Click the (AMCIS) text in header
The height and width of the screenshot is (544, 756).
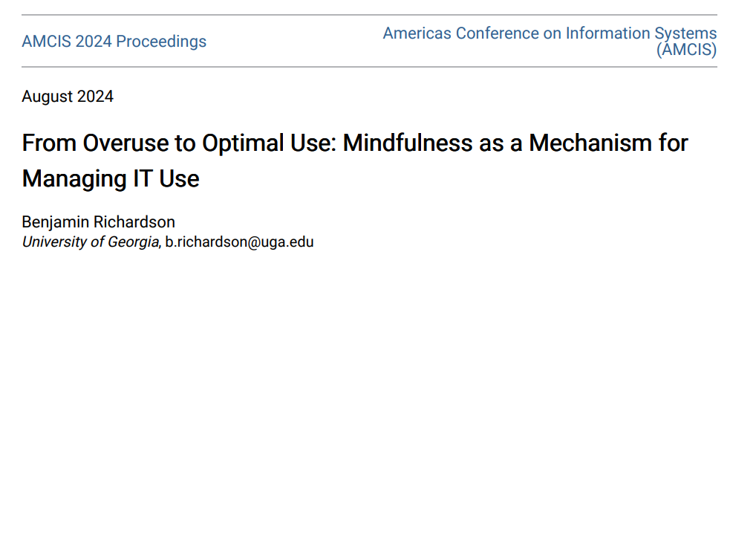click(687, 50)
